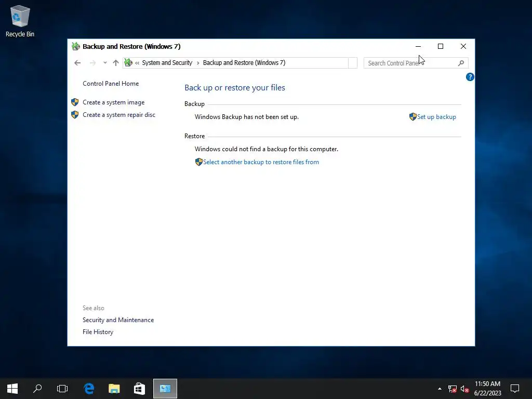Viewport: 532px width, 399px height.
Task: Click the magnifier icon in search box
Action: pyautogui.click(x=461, y=63)
